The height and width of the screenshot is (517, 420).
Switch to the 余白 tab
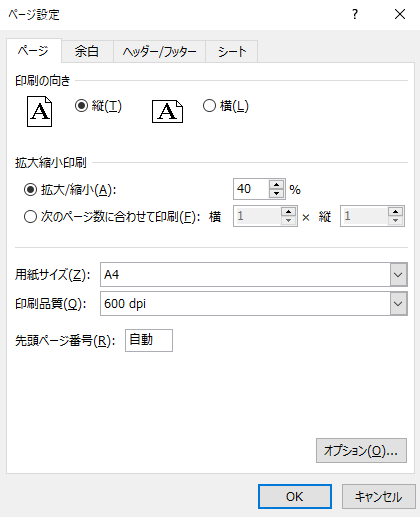[x=87, y=52]
